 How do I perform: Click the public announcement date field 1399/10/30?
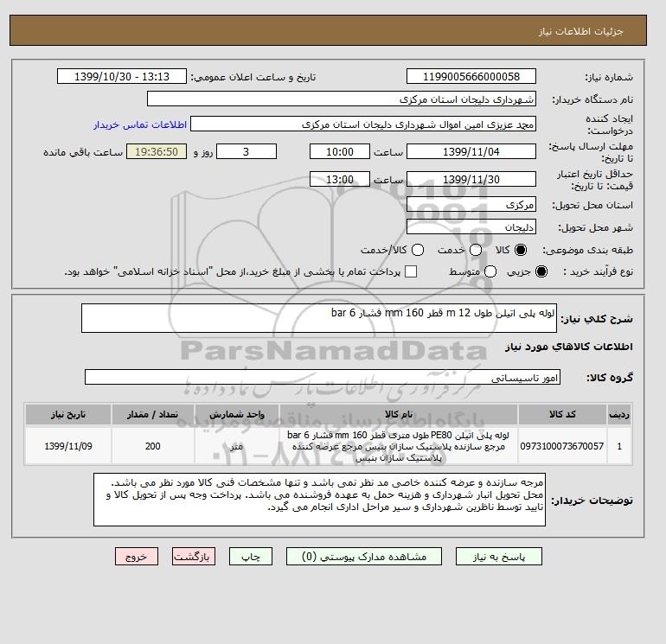122,77
